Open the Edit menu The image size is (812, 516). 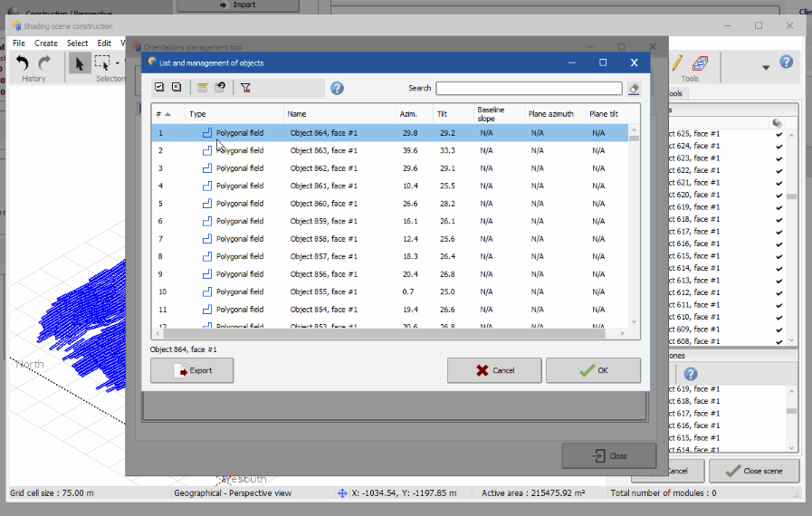[x=104, y=43]
